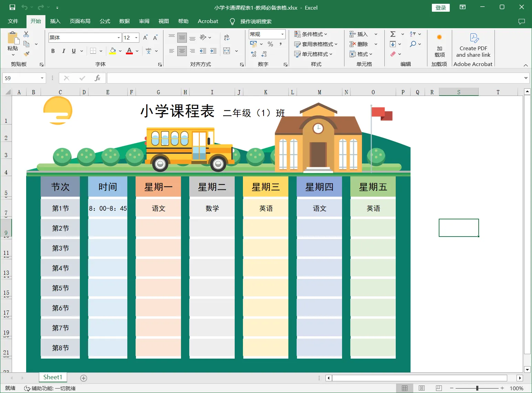Open the number format dropdown showing 常规
This screenshot has height=393, width=532.
pos(283,34)
